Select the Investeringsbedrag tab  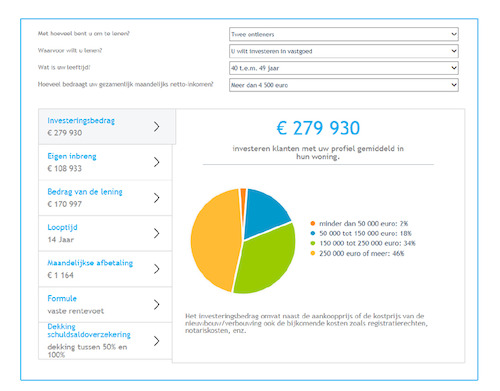107,127
